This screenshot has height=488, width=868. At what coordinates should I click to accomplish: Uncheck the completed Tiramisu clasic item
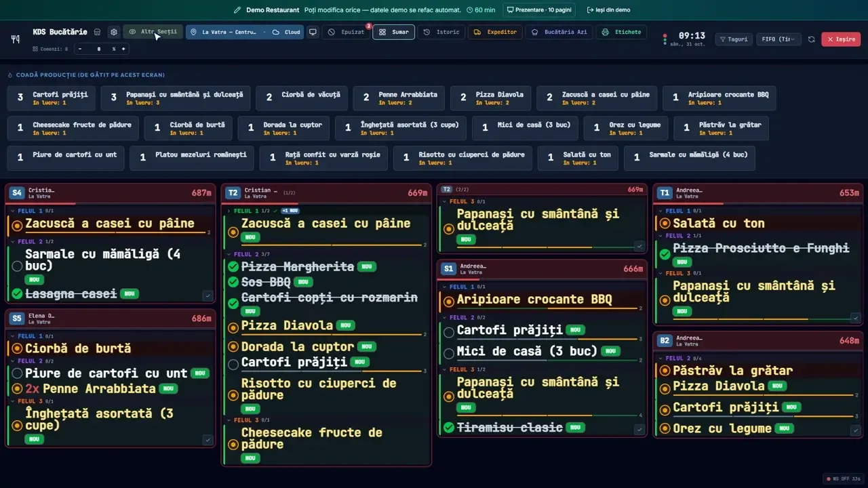[449, 428]
